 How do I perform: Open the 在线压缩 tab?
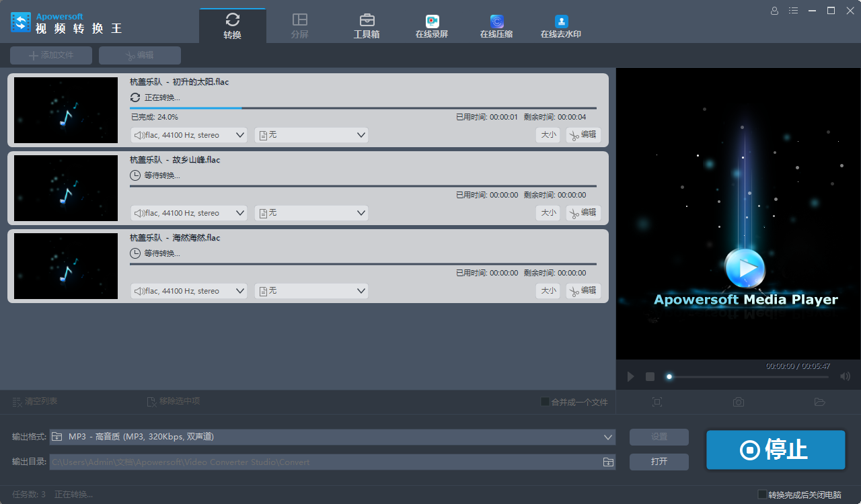[x=496, y=26]
